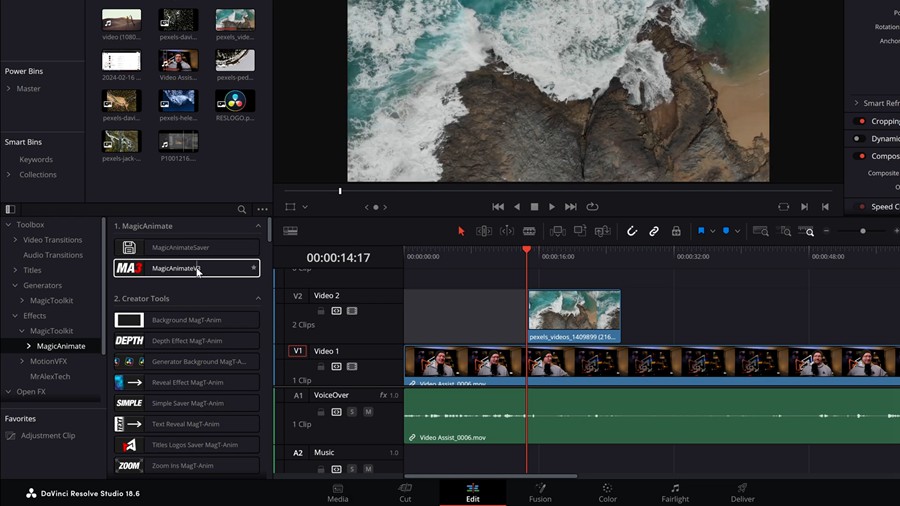Activate the Blade Edit tool

(529, 231)
